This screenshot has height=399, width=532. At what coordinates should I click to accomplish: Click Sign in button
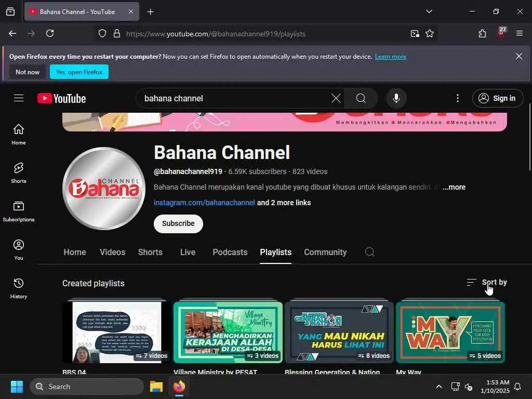coord(498,98)
